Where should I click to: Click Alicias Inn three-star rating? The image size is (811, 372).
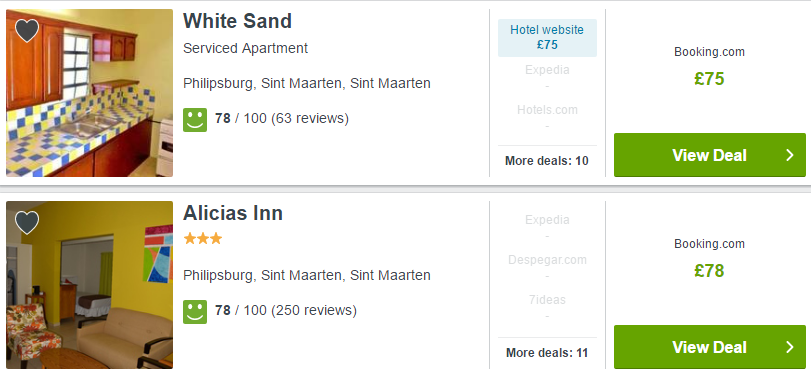pyautogui.click(x=203, y=239)
